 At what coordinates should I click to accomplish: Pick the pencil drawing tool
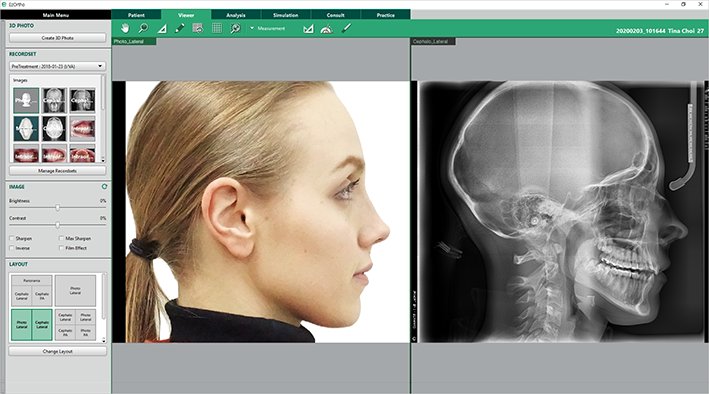click(180, 28)
